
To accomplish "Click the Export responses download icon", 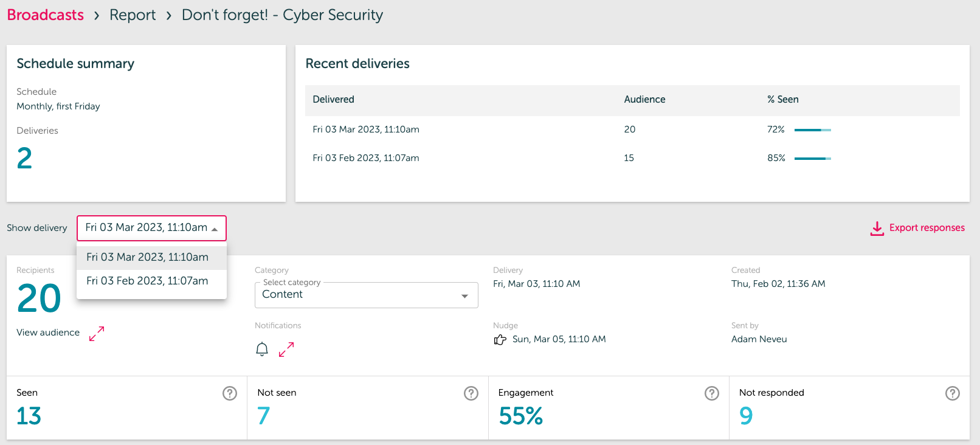I will point(877,228).
